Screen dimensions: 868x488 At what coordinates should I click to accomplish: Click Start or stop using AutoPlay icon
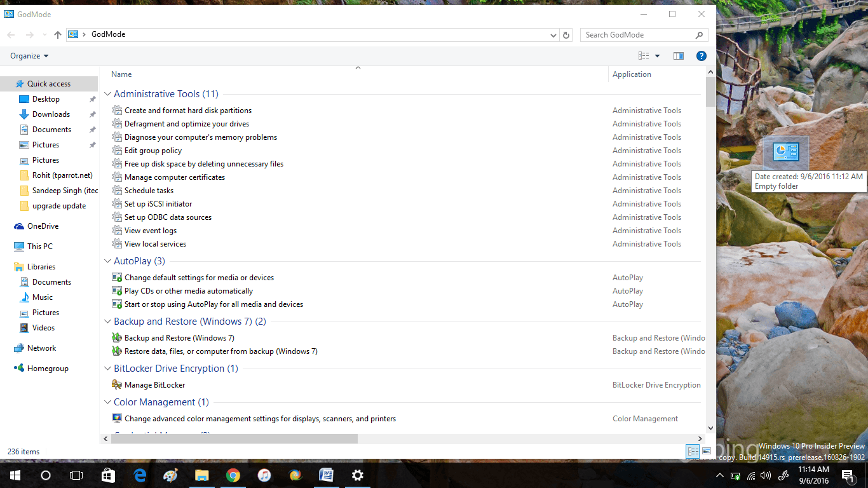[117, 304]
